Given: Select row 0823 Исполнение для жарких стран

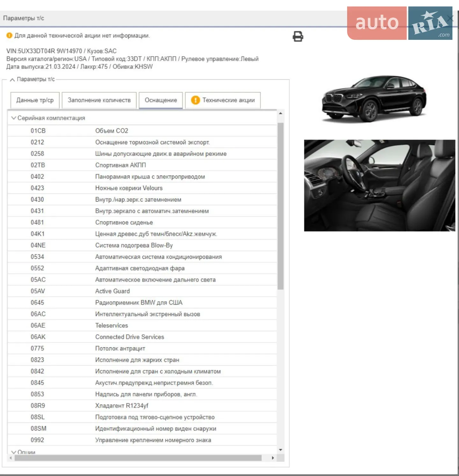Looking at the screenshot, I should 142,360.
